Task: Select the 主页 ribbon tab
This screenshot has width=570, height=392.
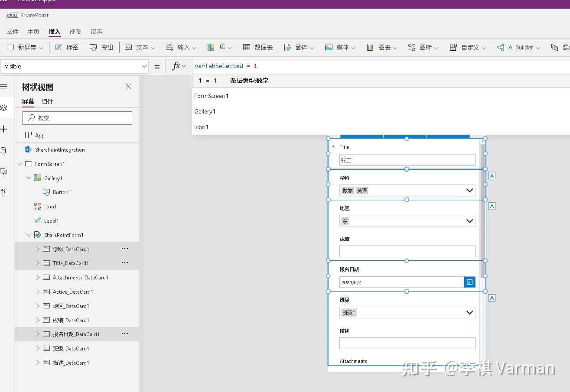Action: point(33,31)
